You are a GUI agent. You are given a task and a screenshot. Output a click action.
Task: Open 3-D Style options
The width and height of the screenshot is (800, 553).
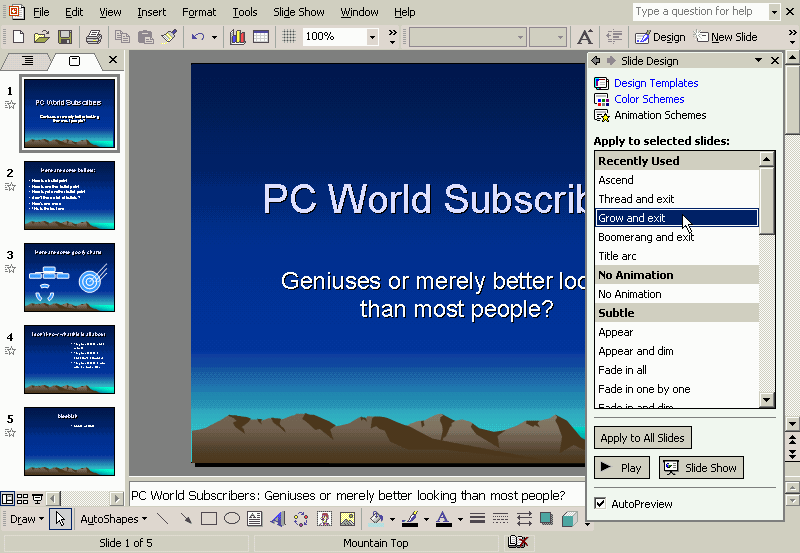click(x=569, y=519)
